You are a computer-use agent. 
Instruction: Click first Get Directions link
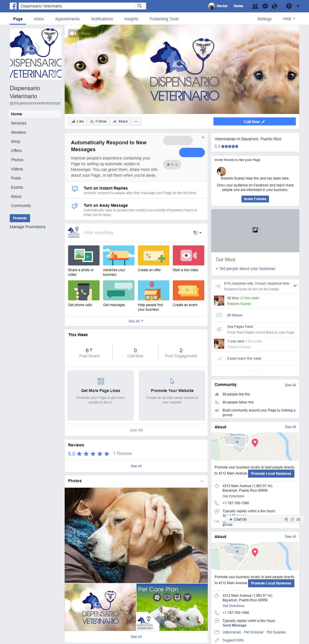pos(233,496)
